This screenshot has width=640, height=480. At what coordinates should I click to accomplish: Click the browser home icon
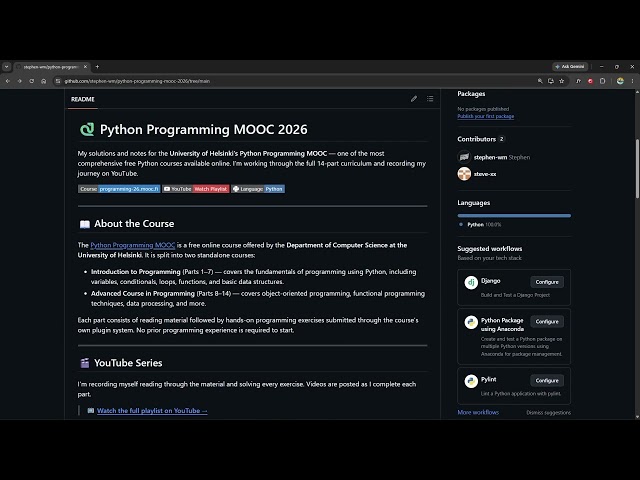(43, 81)
